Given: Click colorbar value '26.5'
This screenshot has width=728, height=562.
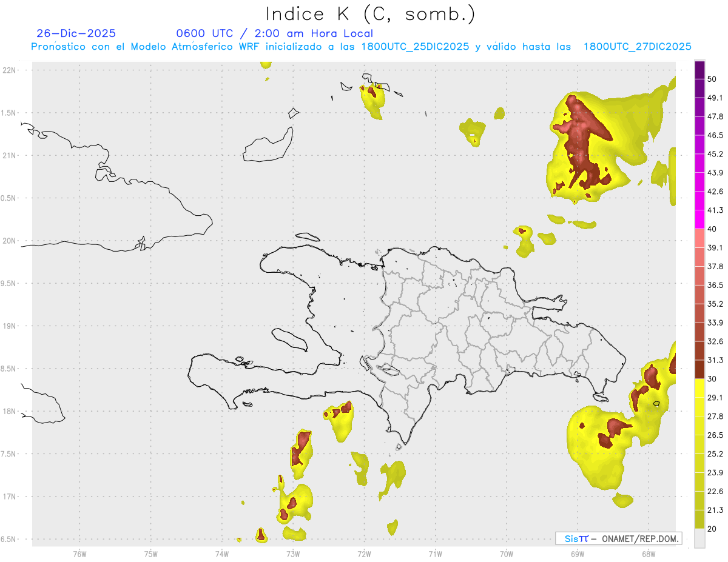Looking at the screenshot, I should 715,435.
